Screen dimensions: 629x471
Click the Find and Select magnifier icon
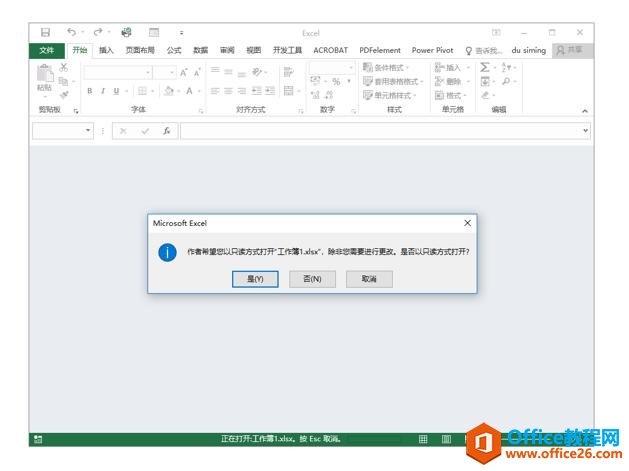pyautogui.click(x=506, y=81)
